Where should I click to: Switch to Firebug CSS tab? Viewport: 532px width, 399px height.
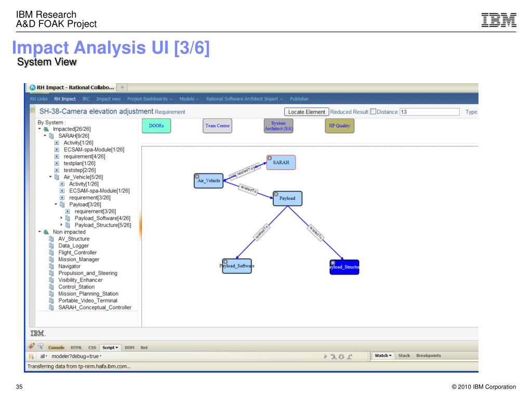[92, 348]
